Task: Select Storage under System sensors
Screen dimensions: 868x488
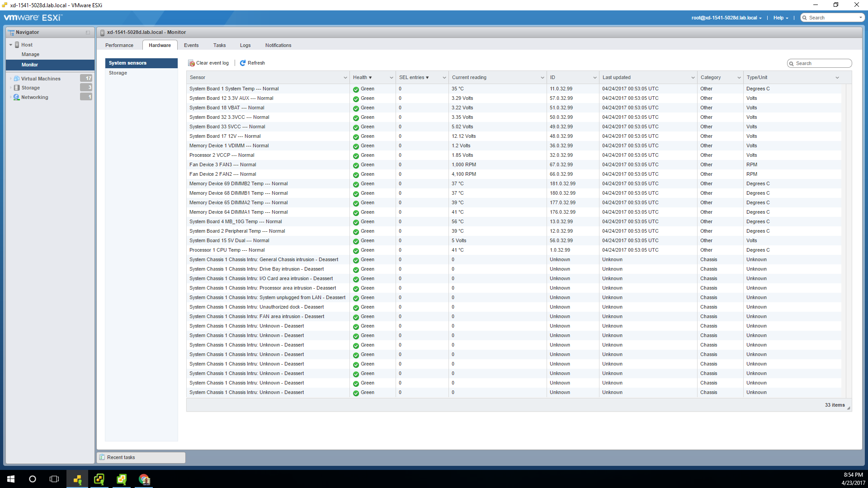Action: tap(142, 73)
